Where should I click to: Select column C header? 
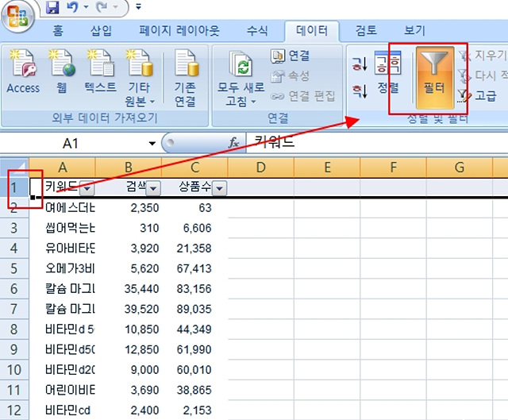tap(194, 168)
